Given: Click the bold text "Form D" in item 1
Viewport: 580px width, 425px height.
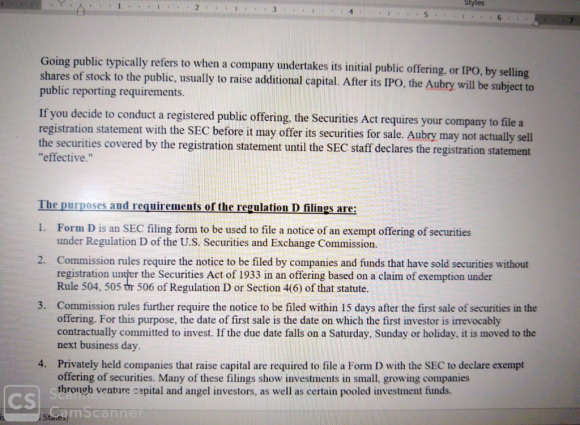Looking at the screenshot, I should (x=76, y=227).
